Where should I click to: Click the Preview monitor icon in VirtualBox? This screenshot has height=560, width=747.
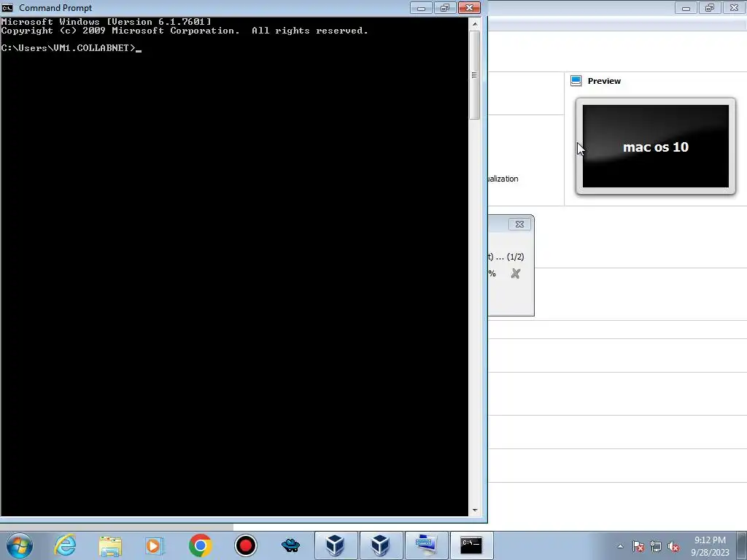click(x=576, y=80)
